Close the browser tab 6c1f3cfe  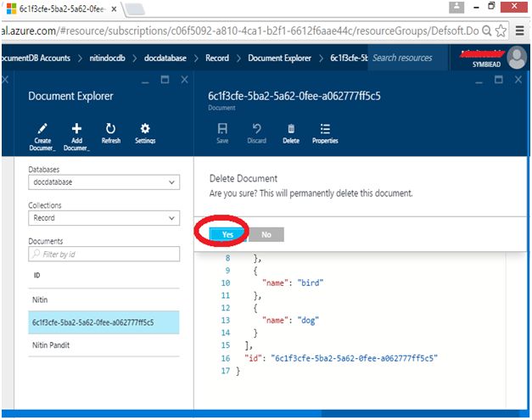click(114, 9)
